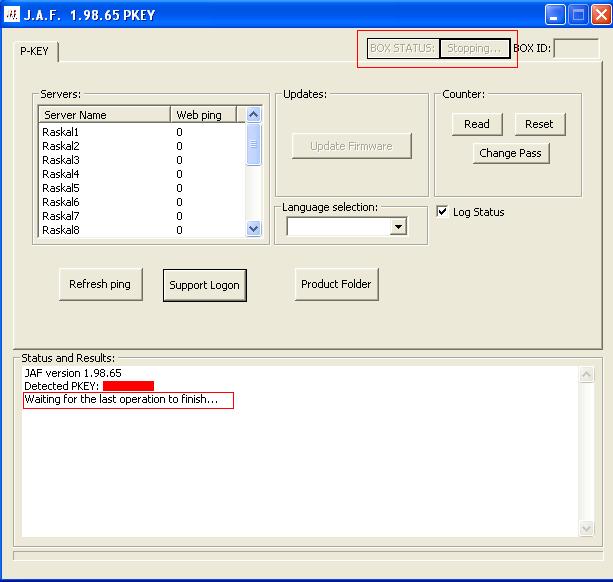Click the status log scroll down arrow
Viewport: 613px width, 582px height.
point(586,529)
